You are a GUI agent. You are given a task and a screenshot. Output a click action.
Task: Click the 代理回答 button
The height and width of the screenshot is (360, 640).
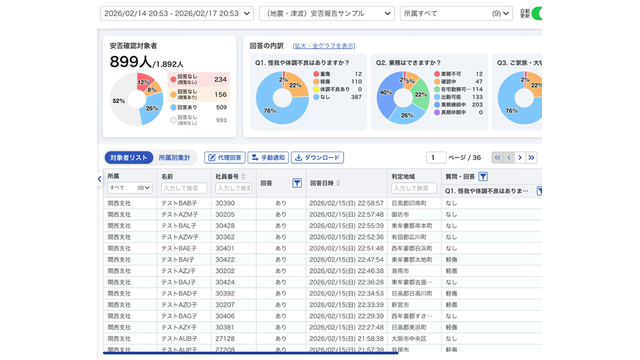(x=225, y=158)
